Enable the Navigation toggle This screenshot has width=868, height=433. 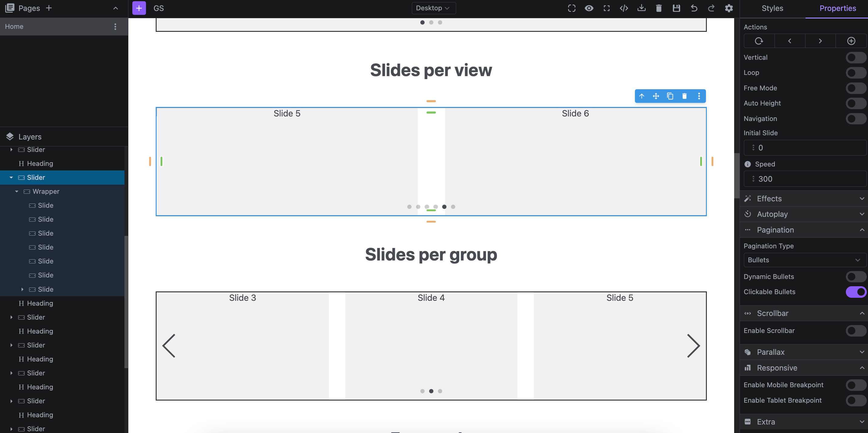855,119
